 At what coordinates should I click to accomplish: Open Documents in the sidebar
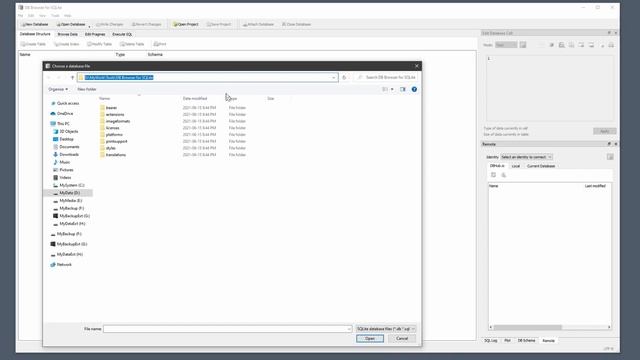point(69,147)
